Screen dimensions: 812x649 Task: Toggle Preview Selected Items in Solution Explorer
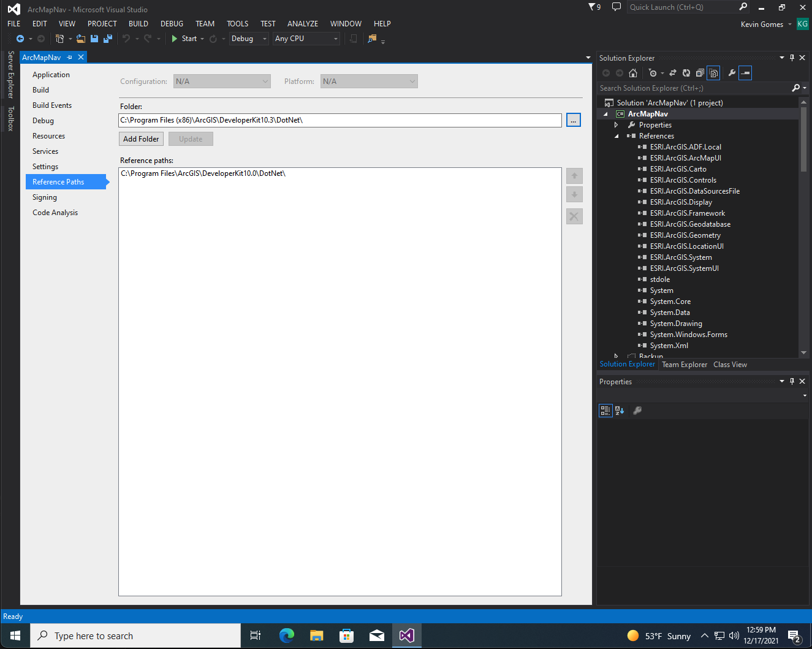(745, 73)
